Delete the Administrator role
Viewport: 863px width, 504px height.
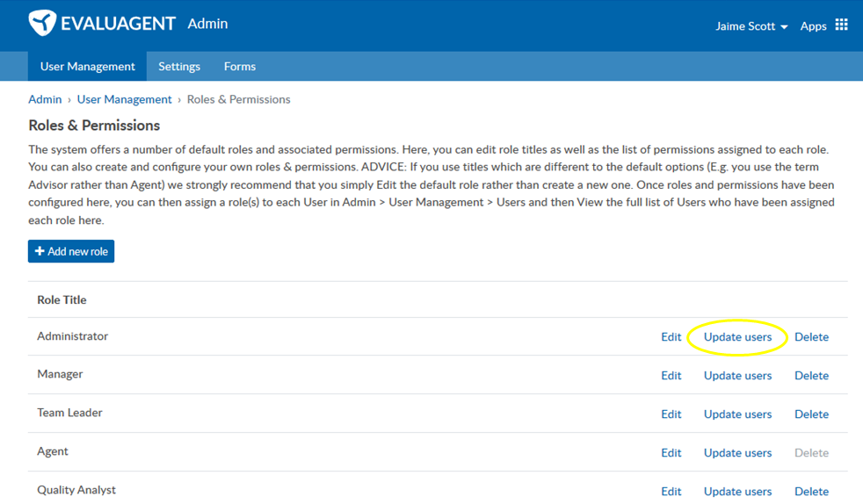point(811,337)
